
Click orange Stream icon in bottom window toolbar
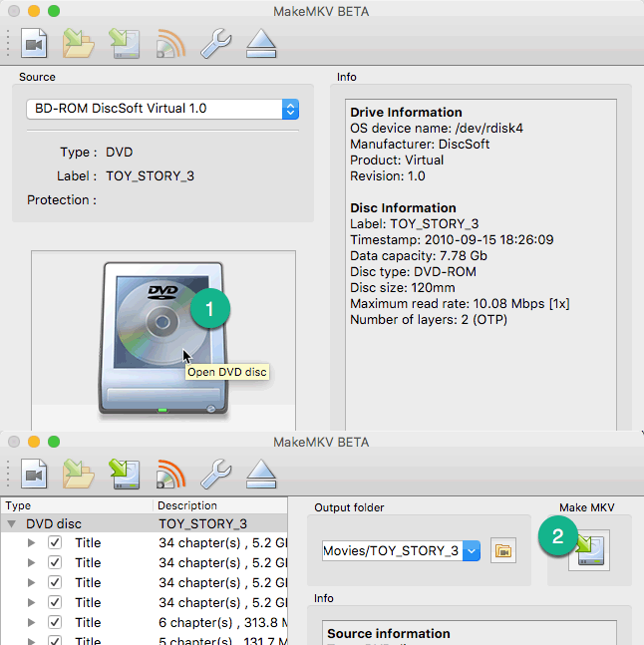coord(170,474)
